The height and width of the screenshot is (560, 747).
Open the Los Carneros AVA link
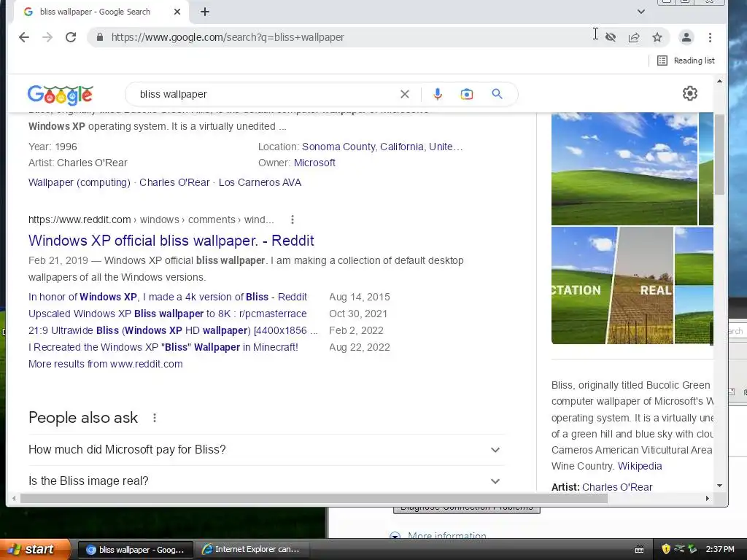coord(260,182)
